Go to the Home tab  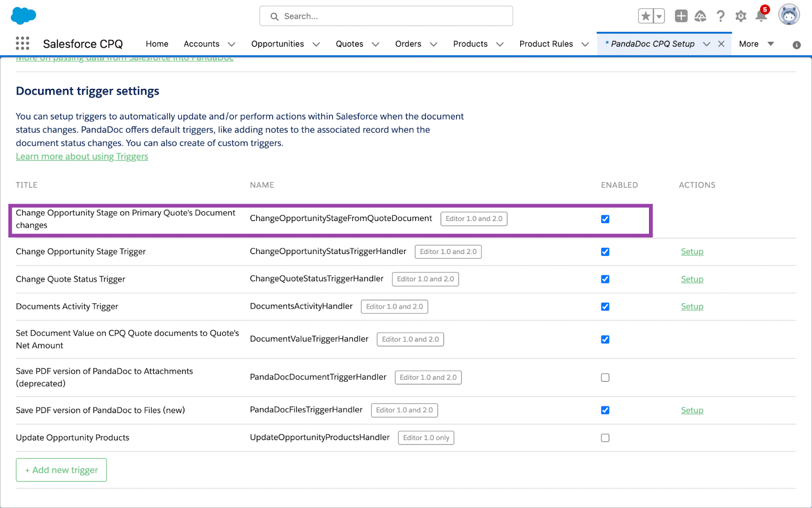157,44
